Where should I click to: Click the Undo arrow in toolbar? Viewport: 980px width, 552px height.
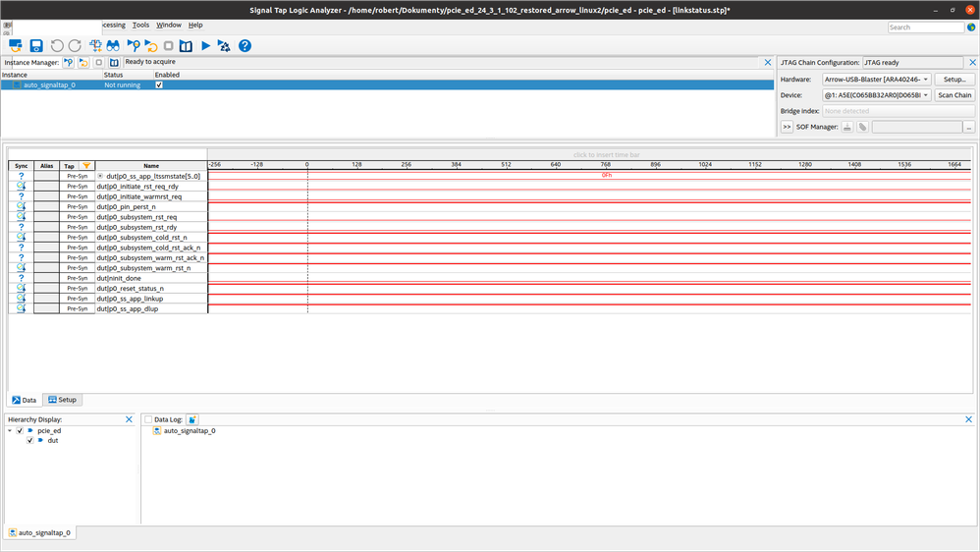[57, 45]
